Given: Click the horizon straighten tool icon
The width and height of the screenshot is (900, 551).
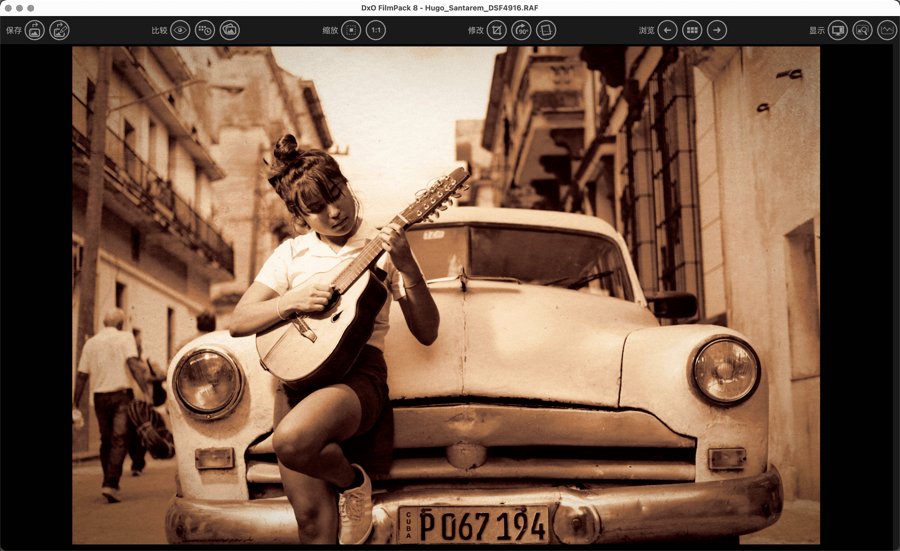Looking at the screenshot, I should [546, 31].
